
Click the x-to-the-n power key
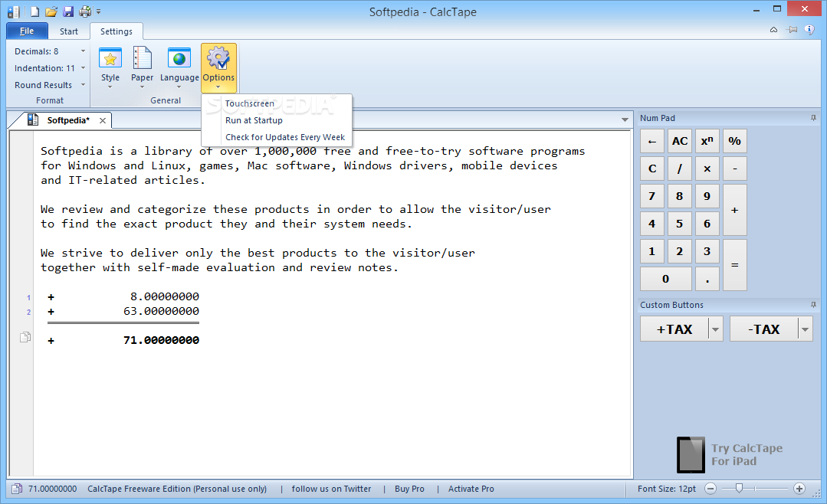tap(707, 141)
